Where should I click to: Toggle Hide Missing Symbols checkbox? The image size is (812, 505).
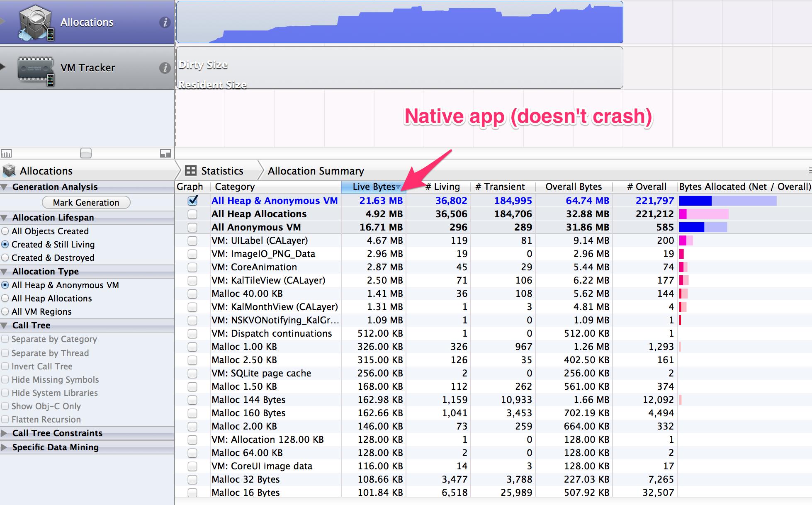pyautogui.click(x=5, y=380)
